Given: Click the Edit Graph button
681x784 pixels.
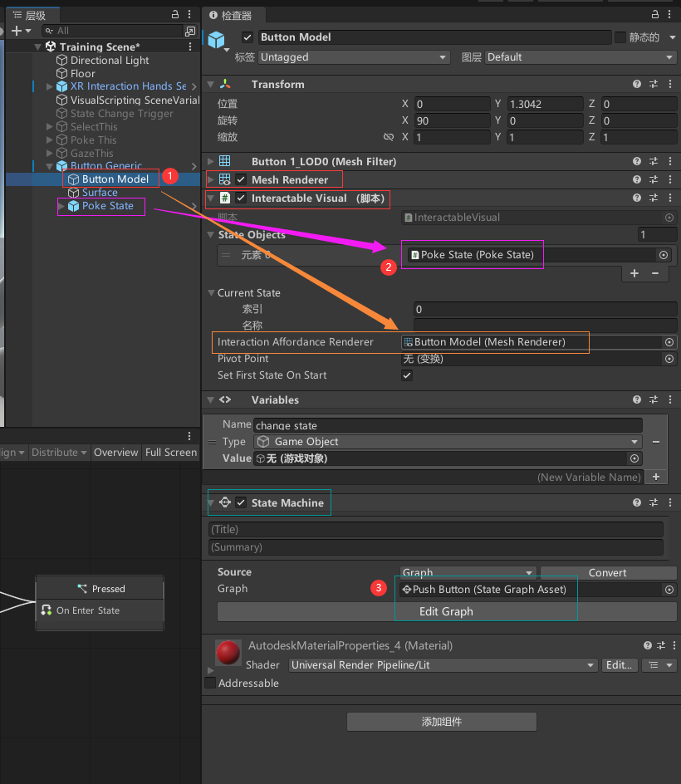Looking at the screenshot, I should coord(446,611).
